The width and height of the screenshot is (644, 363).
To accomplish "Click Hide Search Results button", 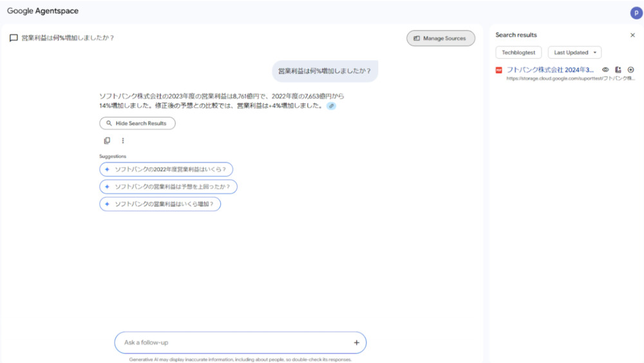I will [x=137, y=123].
